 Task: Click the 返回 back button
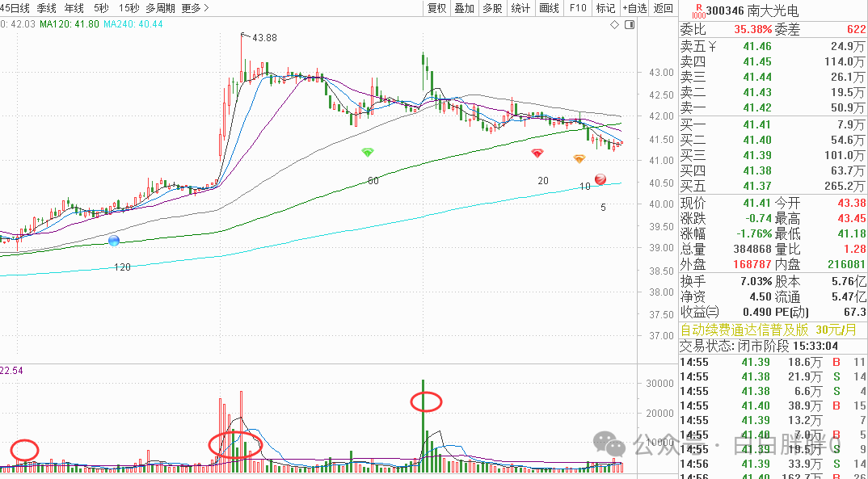click(664, 8)
